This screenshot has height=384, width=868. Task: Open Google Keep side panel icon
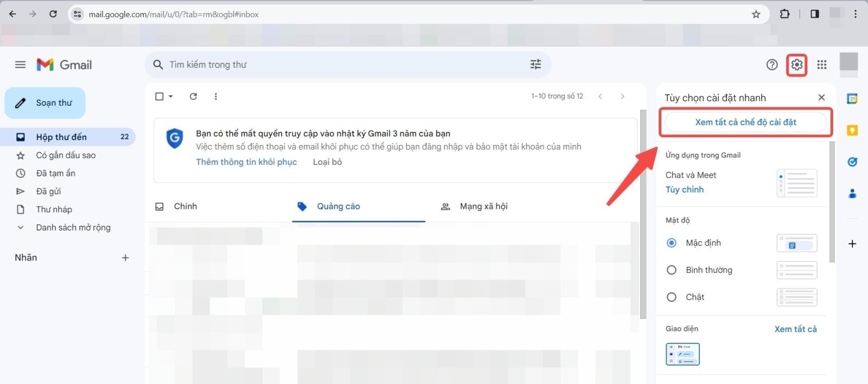pos(852,130)
